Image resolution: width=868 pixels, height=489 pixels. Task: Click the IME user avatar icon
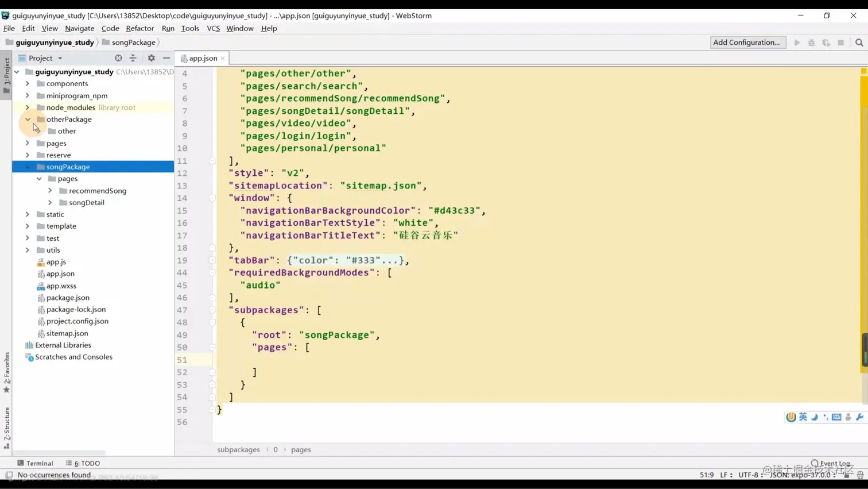[848, 417]
